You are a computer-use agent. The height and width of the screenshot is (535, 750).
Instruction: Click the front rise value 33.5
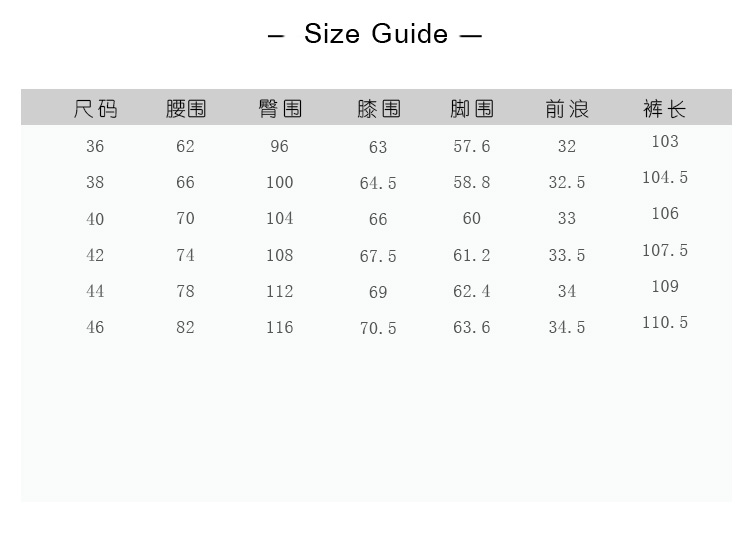[x=567, y=256]
